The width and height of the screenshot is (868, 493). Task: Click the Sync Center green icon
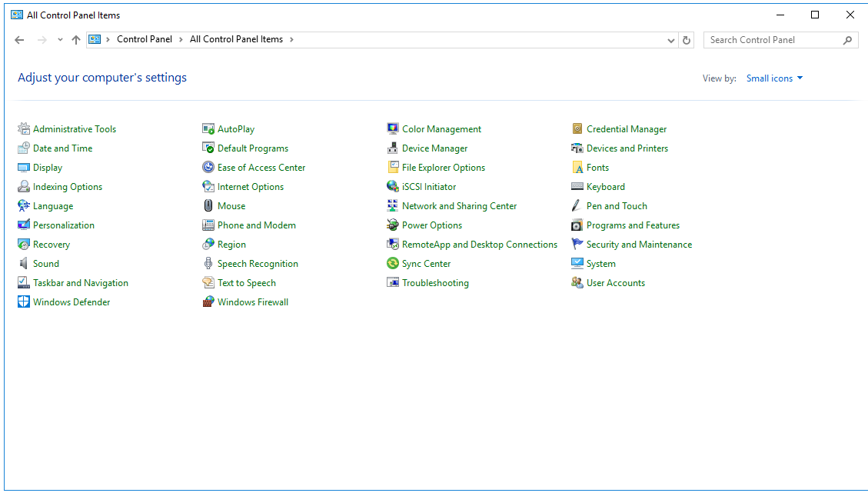(x=393, y=264)
